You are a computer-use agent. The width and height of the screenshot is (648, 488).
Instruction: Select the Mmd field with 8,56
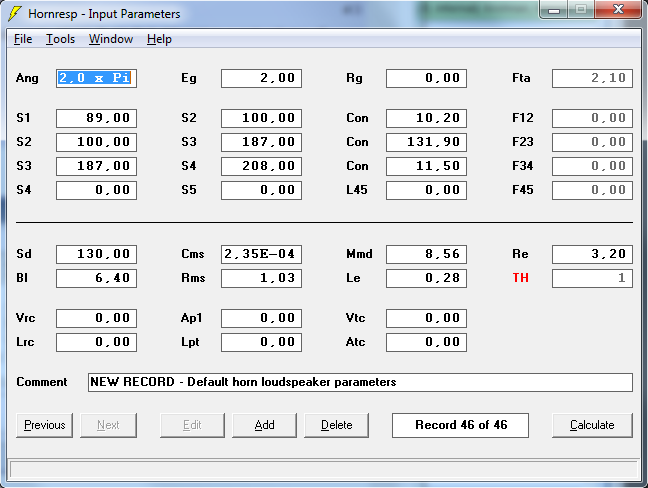pyautogui.click(x=426, y=254)
